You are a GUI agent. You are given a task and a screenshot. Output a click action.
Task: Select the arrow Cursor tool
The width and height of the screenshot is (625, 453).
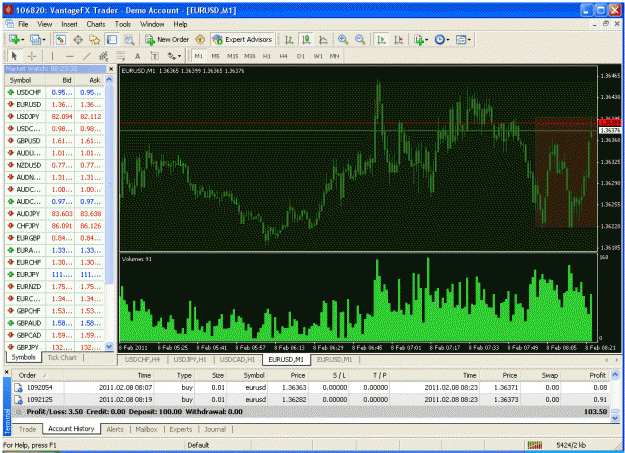[x=14, y=56]
